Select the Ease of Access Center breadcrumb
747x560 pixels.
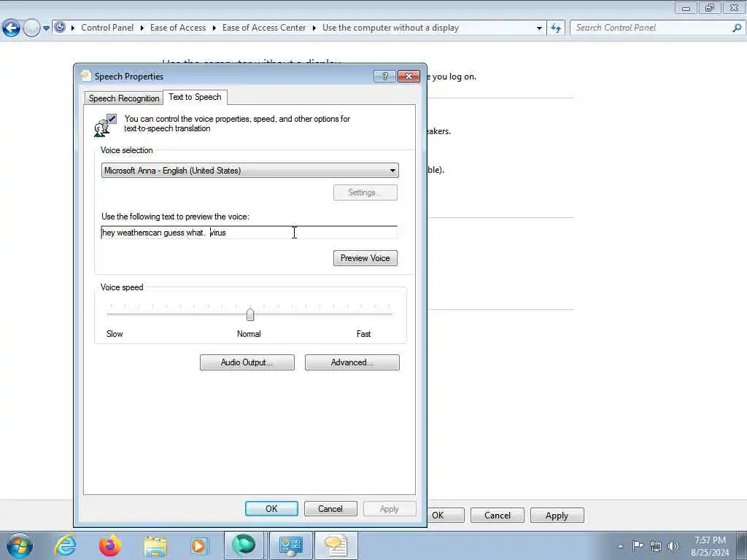coord(264,28)
